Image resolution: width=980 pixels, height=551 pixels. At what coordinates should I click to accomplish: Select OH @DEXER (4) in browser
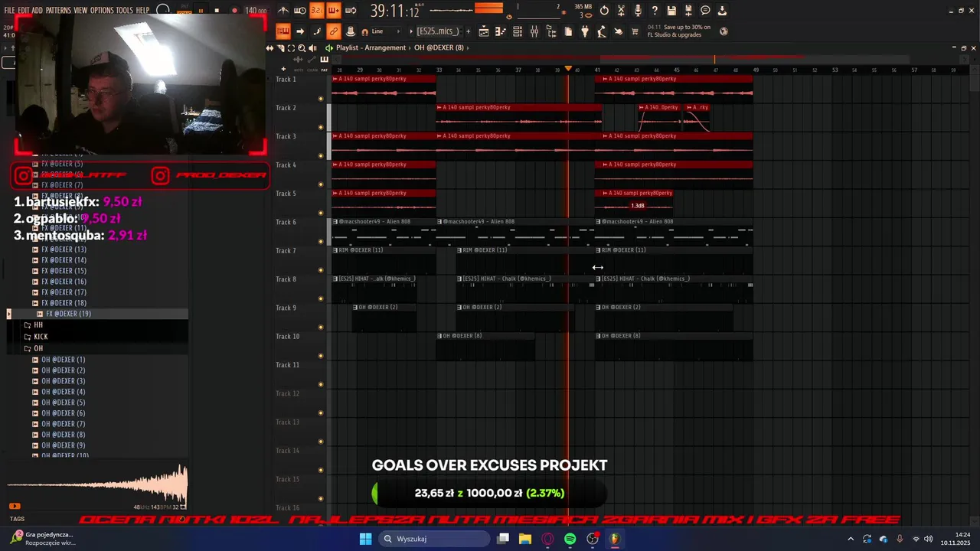click(63, 392)
